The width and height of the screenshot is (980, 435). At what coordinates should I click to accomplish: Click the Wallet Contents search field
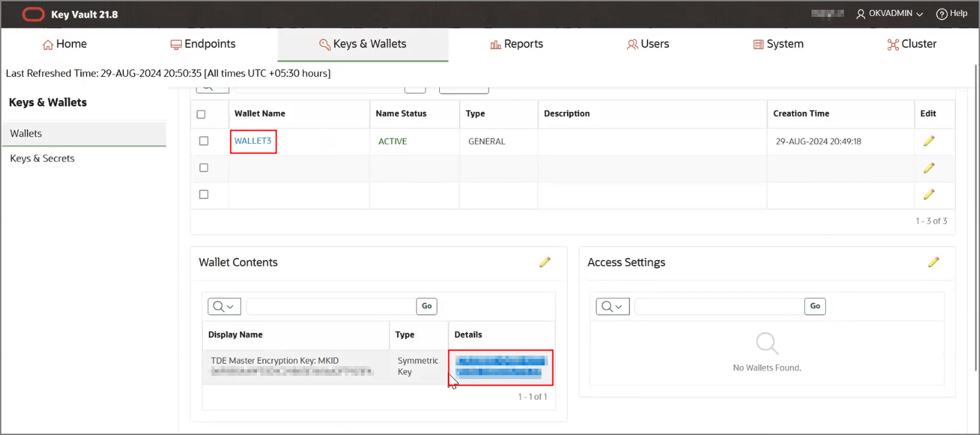[x=331, y=306]
